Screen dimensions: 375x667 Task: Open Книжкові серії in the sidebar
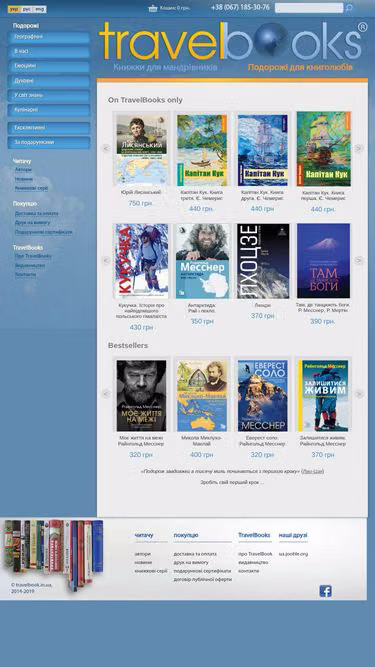[31, 188]
